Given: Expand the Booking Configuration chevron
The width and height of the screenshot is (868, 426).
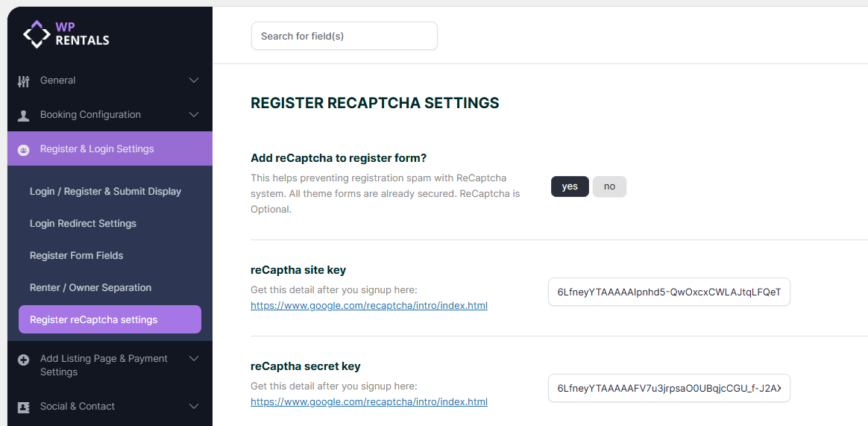Looking at the screenshot, I should point(194,115).
